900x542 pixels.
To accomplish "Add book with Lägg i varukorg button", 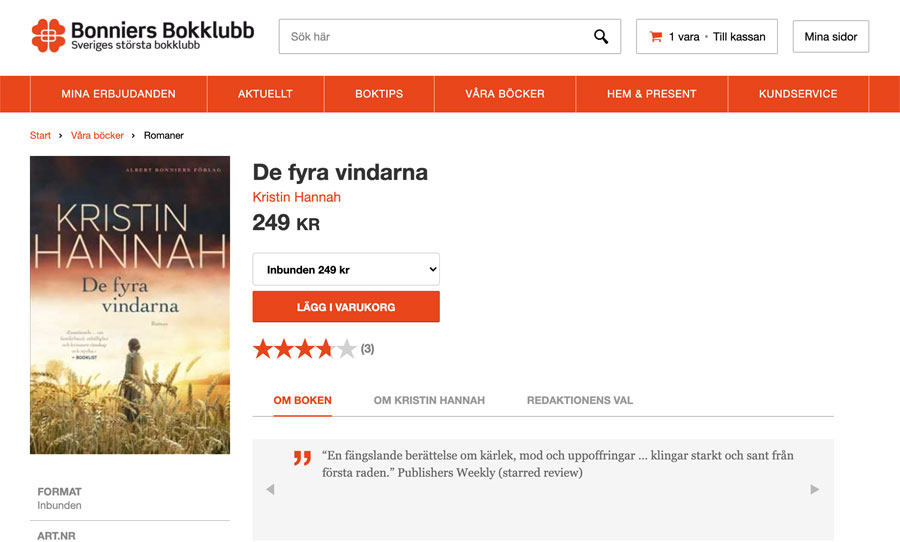I will point(346,307).
